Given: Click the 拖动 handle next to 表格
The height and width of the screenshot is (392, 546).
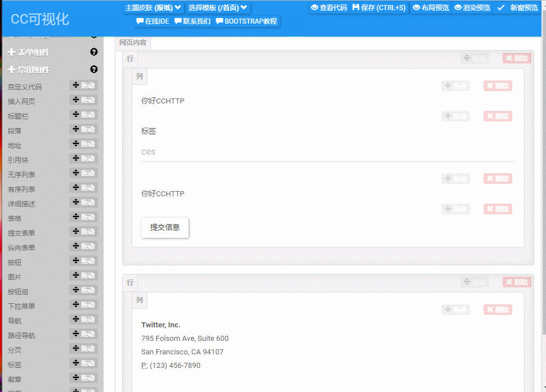Looking at the screenshot, I should [83, 217].
